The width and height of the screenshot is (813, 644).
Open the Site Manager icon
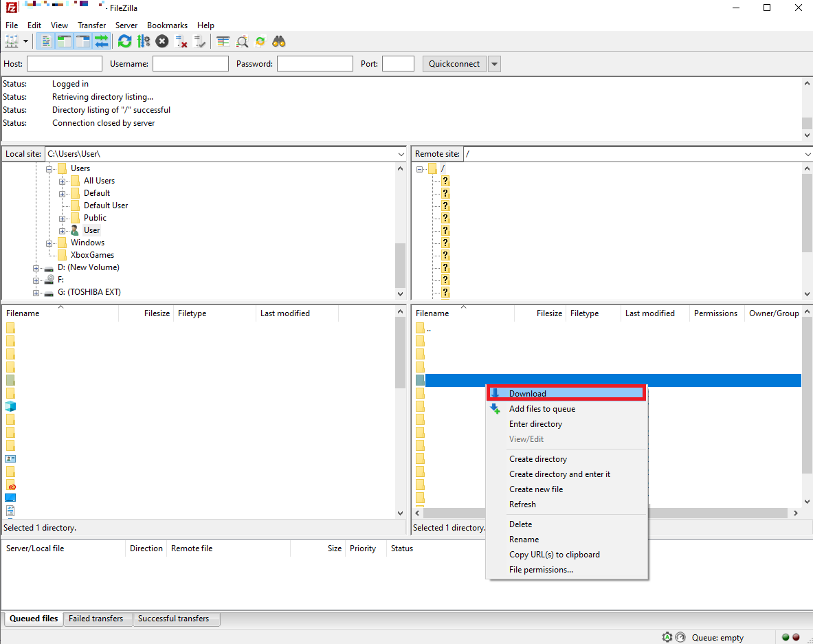pos(12,41)
